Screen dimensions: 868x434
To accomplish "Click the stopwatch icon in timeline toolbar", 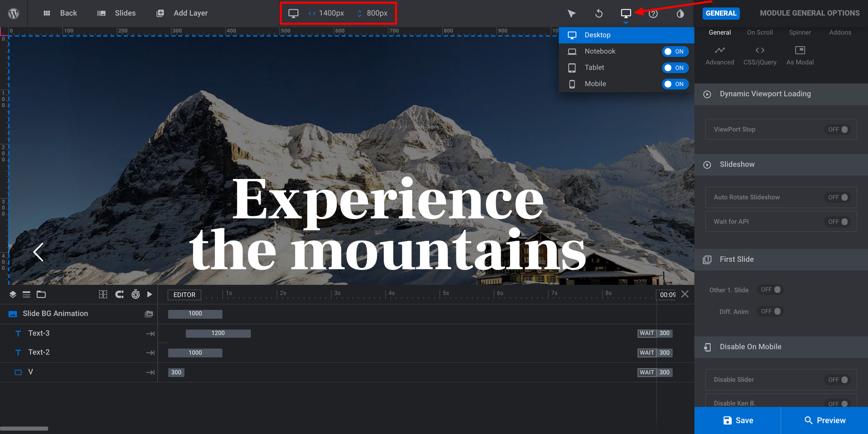I will tap(136, 294).
